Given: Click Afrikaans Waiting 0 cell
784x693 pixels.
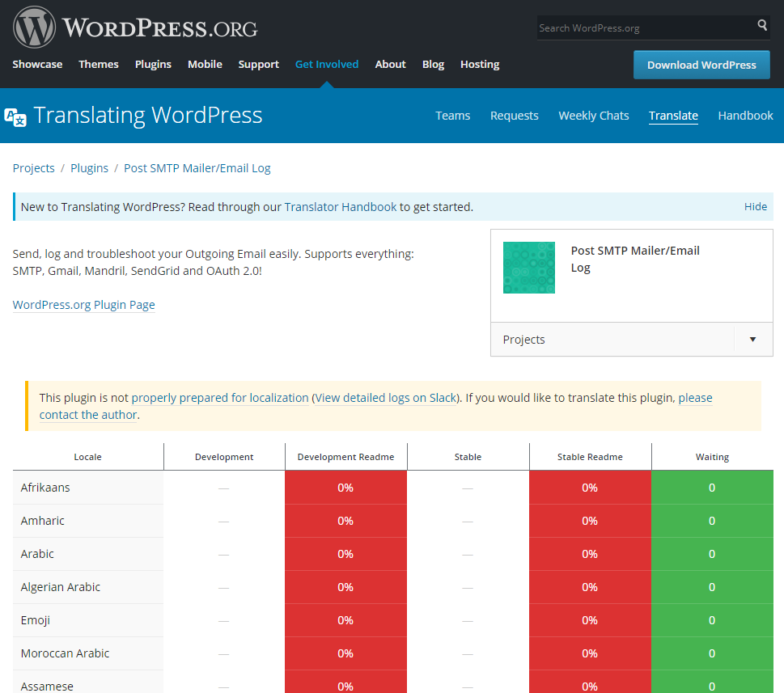Looking at the screenshot, I should pos(712,488).
